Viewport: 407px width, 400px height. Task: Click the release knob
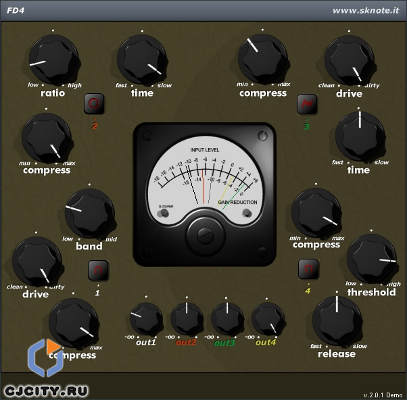coord(337,321)
